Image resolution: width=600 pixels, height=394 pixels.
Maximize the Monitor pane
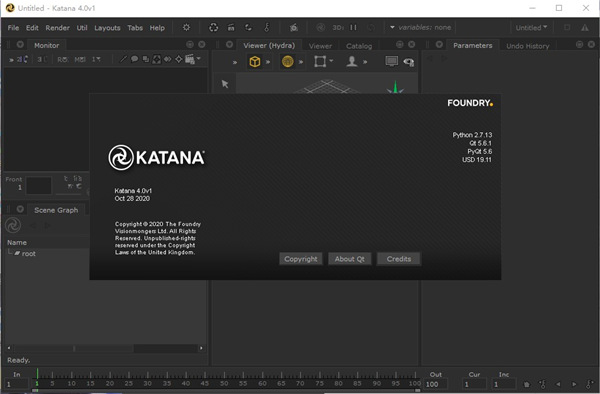pyautogui.click(x=190, y=44)
